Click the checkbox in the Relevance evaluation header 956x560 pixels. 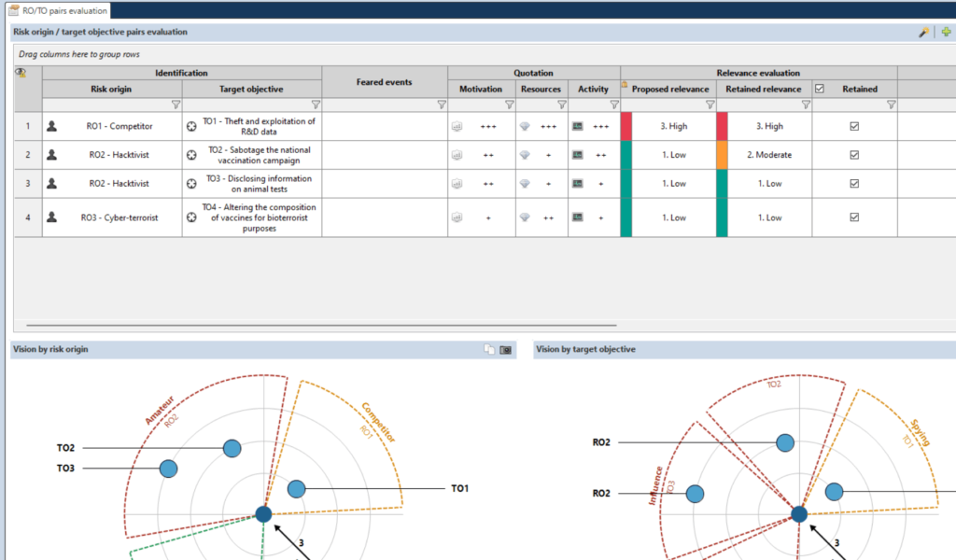pyautogui.click(x=820, y=89)
